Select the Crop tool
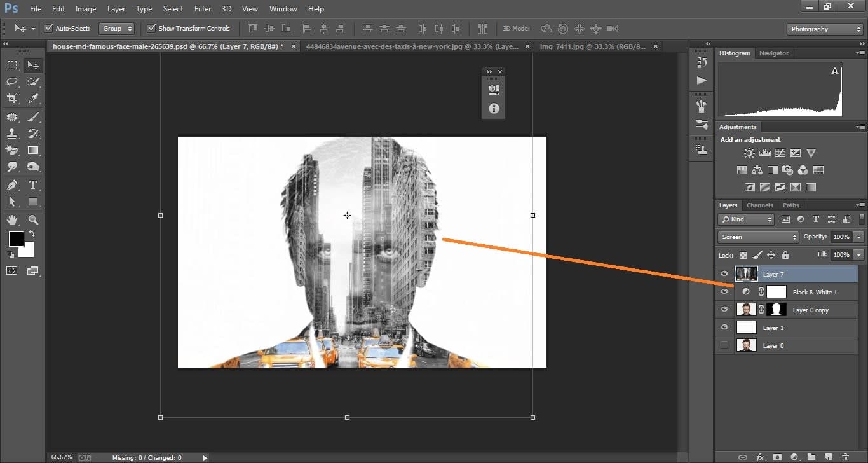 [11, 99]
